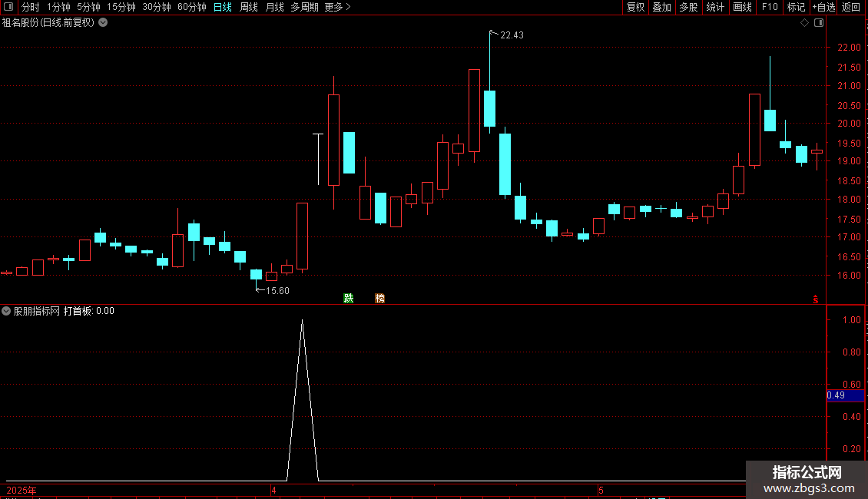
Task: Expand the 股朋指标网 indicator dropdown
Action: [x=6, y=311]
